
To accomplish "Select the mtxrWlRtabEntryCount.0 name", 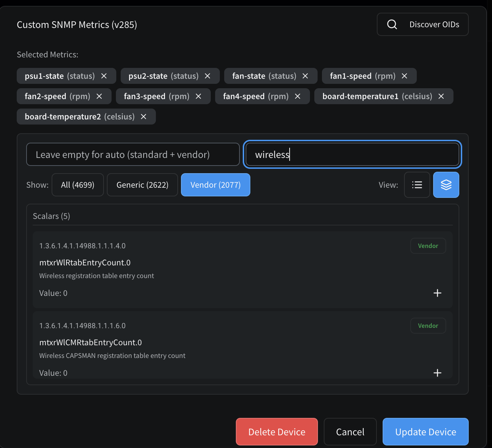I will pyautogui.click(x=85, y=262).
